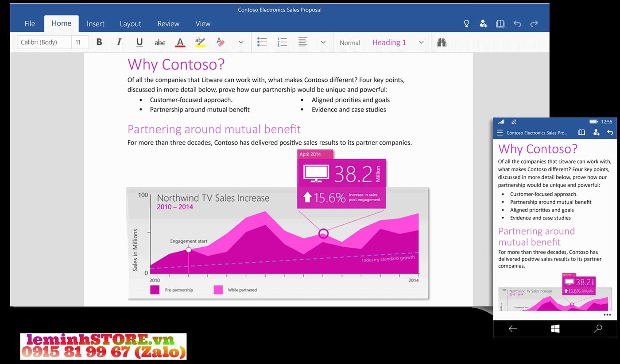620x364 pixels.
Task: Click the phone's Search magnifier button
Action: point(598,328)
